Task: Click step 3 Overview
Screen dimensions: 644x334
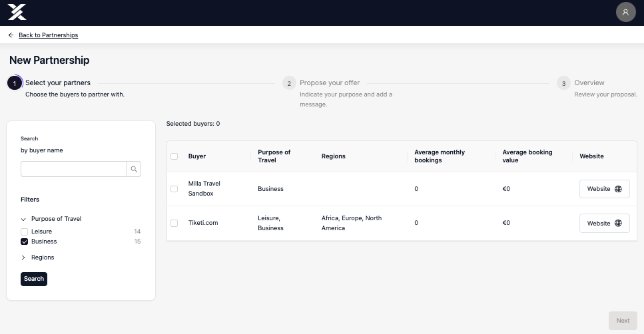Action: 589,83
